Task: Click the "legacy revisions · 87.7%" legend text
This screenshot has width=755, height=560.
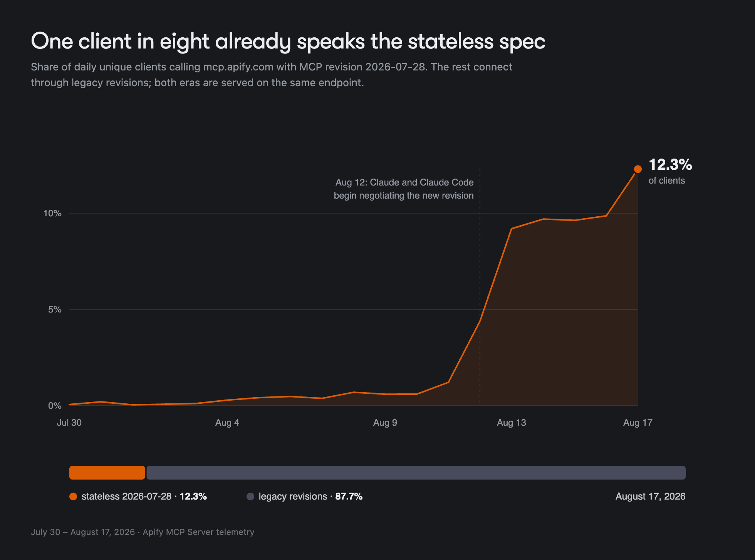Action: [310, 496]
